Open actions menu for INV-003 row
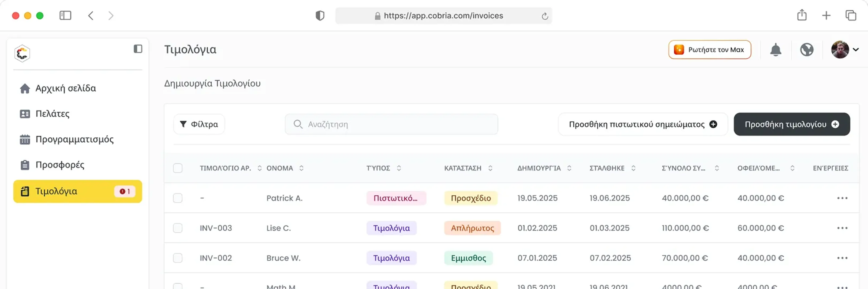 pyautogui.click(x=842, y=228)
